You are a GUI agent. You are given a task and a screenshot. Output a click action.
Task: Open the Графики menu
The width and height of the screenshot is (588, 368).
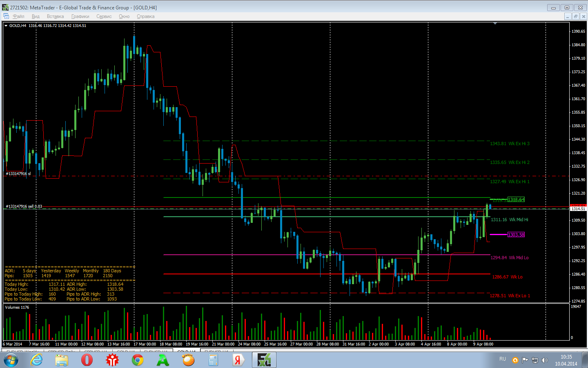[80, 16]
